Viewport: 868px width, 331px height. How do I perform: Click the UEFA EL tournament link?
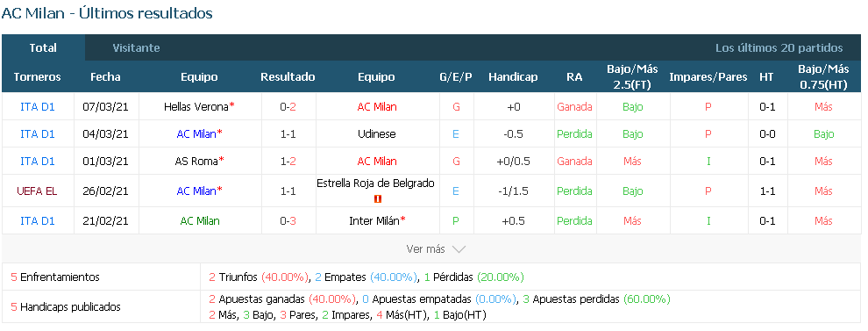37,191
